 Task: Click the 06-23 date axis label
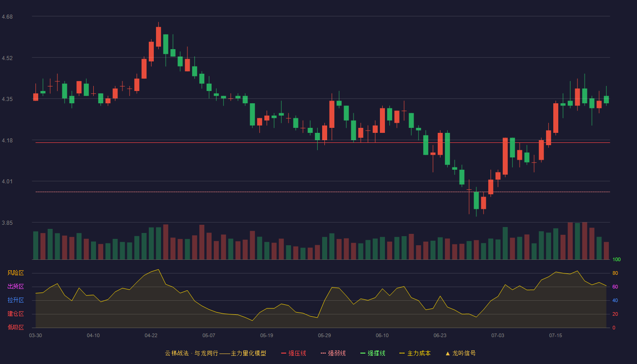click(440, 335)
